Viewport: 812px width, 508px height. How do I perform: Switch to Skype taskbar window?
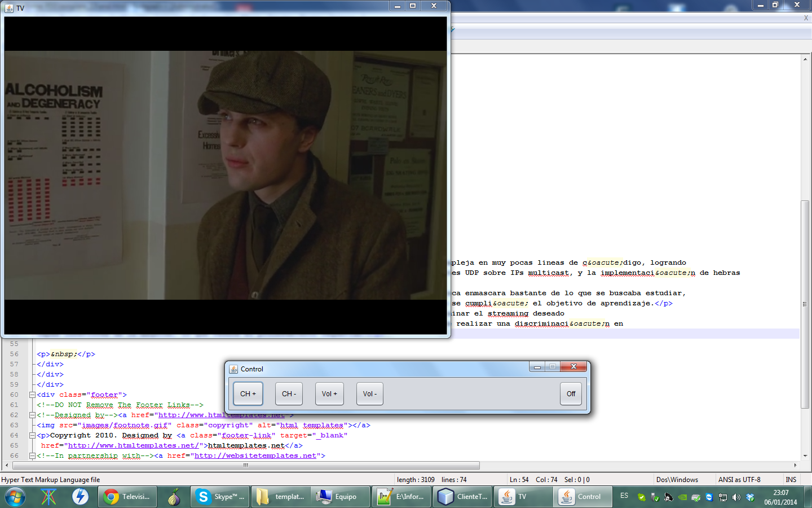220,497
